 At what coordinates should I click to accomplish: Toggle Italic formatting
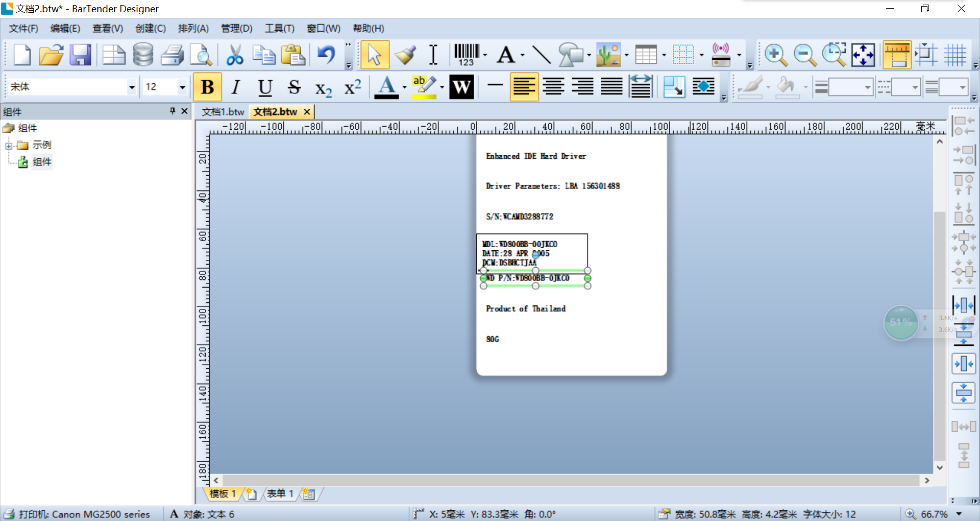pos(235,87)
